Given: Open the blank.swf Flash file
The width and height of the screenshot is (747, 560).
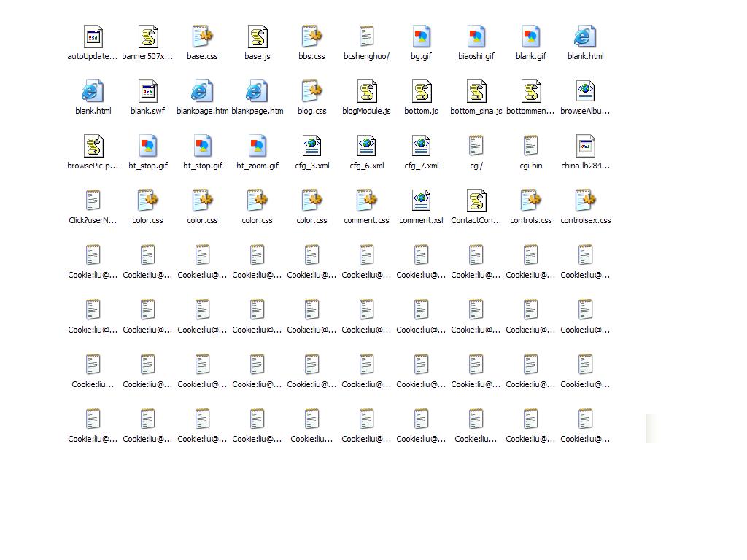Looking at the screenshot, I should [x=148, y=92].
